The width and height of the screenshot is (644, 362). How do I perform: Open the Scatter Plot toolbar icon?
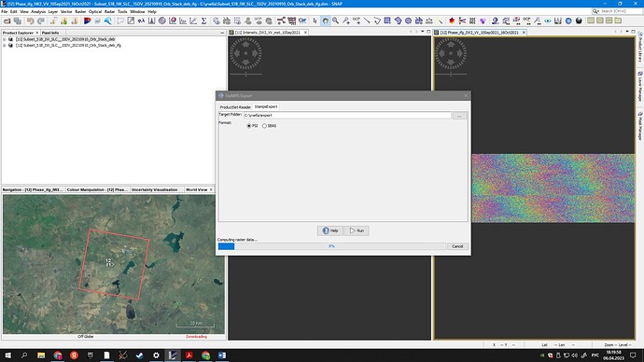tap(193, 21)
